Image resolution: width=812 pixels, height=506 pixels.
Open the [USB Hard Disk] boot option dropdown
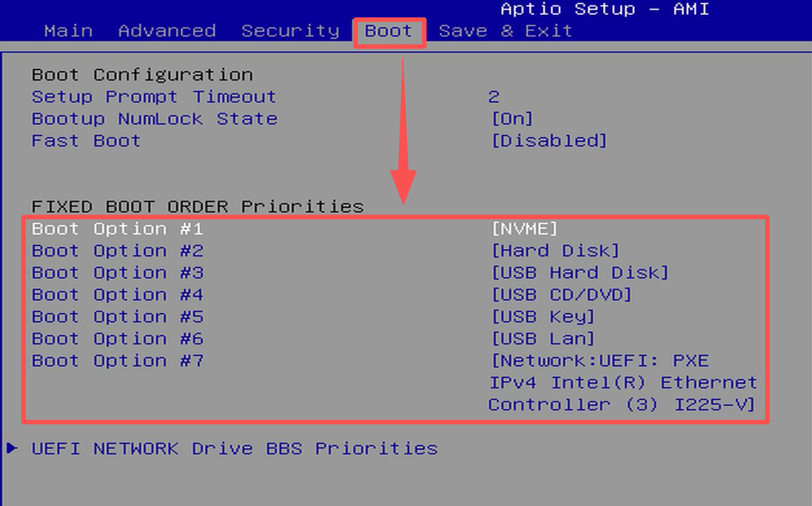coord(579,273)
